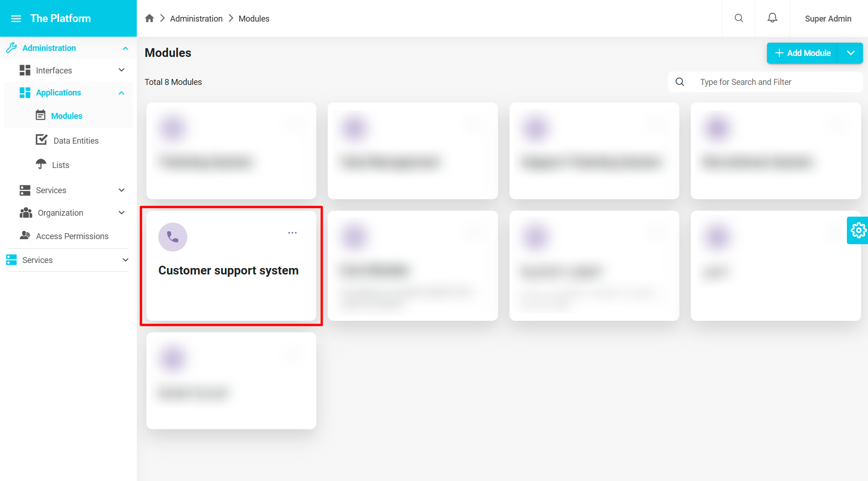Open the Super Admin user menu

(828, 19)
